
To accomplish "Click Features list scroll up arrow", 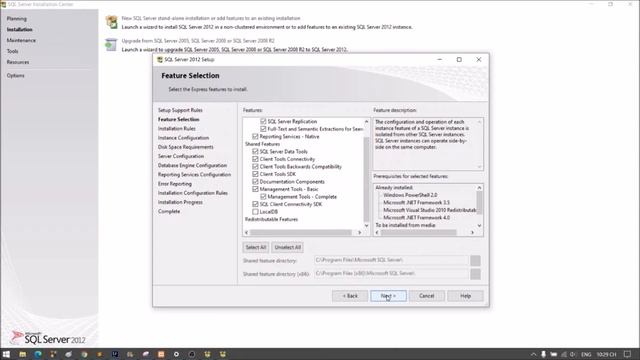I will coord(366,122).
